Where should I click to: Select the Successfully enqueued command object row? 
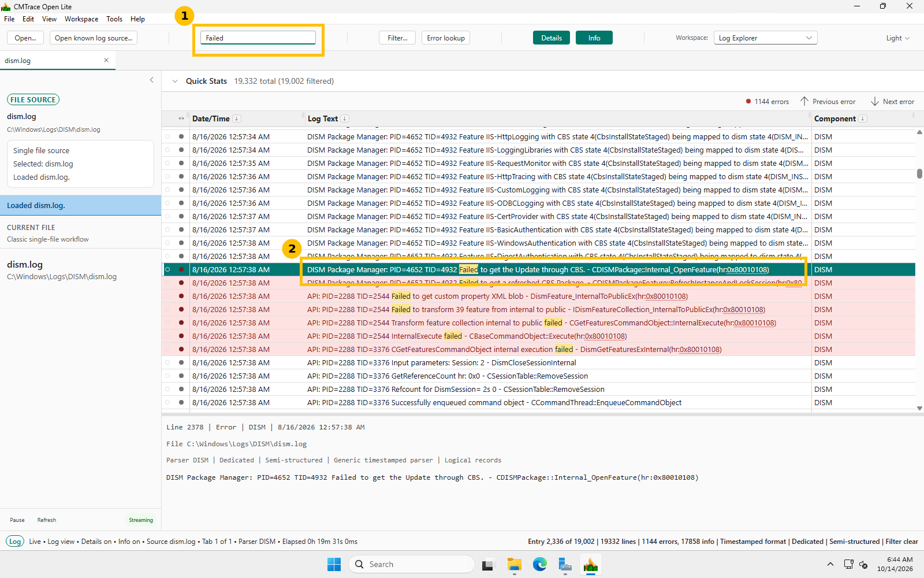538,403
